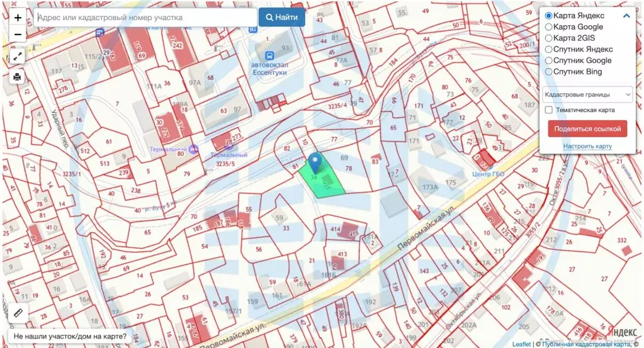Toggle fullscreen map view icon
Screen dimensions: 644x348
pyautogui.click(x=17, y=57)
